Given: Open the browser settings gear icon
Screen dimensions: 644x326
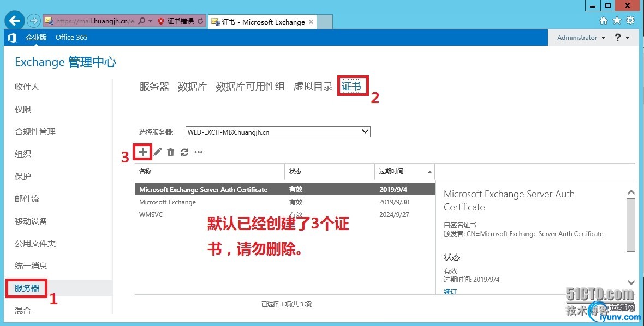Looking at the screenshot, I should pyautogui.click(x=630, y=21).
